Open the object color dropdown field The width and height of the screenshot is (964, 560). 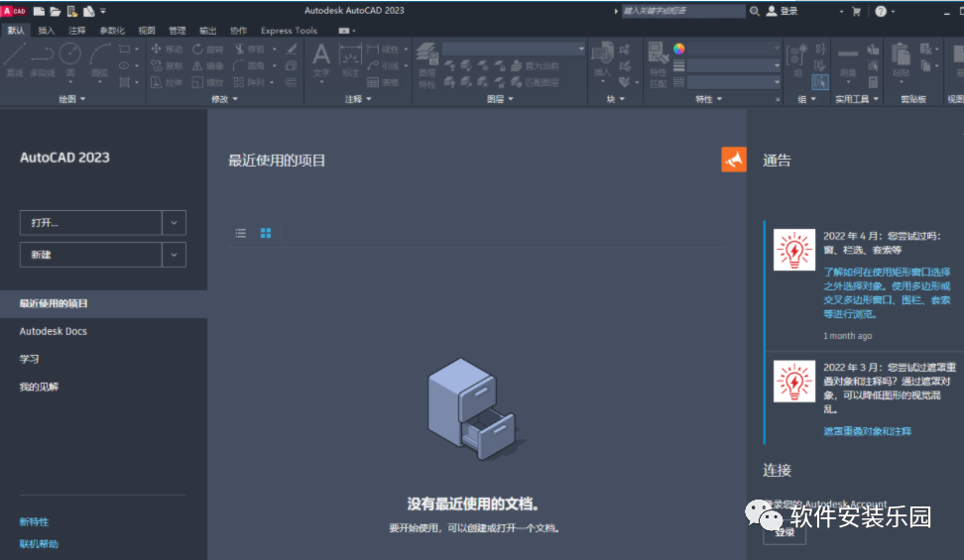734,49
